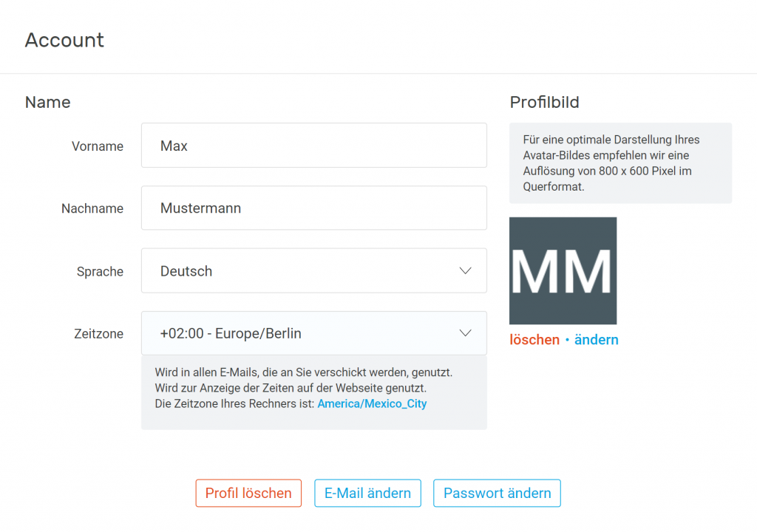Delete profile picture via red löschen link

534,340
